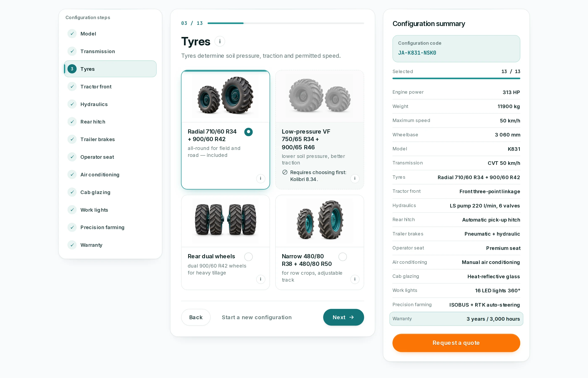Click the Back button
This screenshot has height=378, width=588.
(196, 317)
